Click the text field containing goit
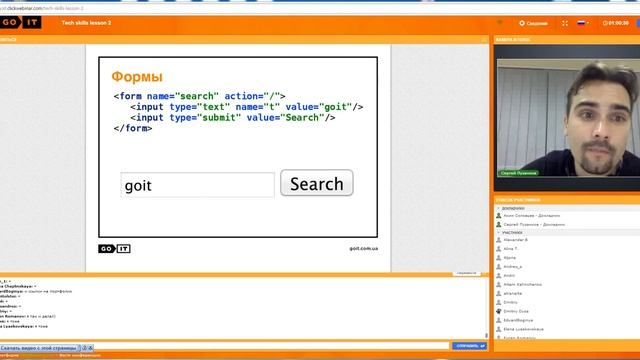 coord(197,185)
